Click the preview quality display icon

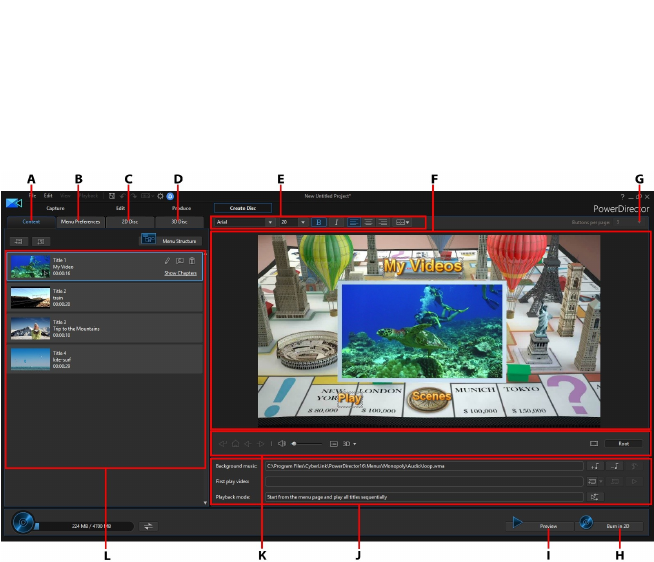tap(334, 444)
